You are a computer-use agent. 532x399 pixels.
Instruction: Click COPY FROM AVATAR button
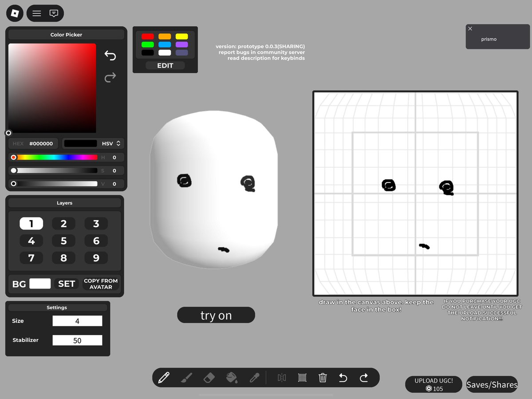coord(101,284)
